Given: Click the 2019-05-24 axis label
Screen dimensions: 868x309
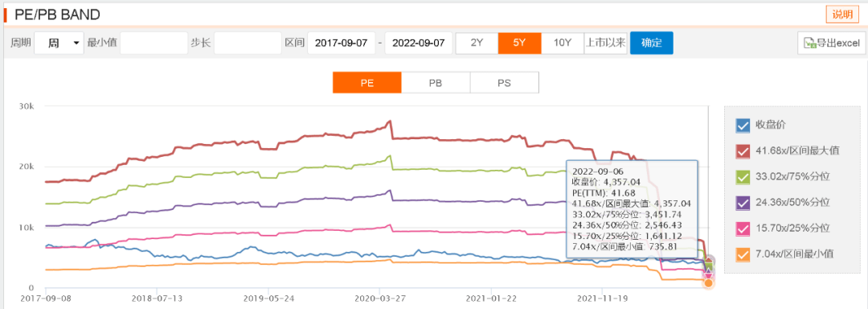Looking at the screenshot, I should (x=268, y=298).
